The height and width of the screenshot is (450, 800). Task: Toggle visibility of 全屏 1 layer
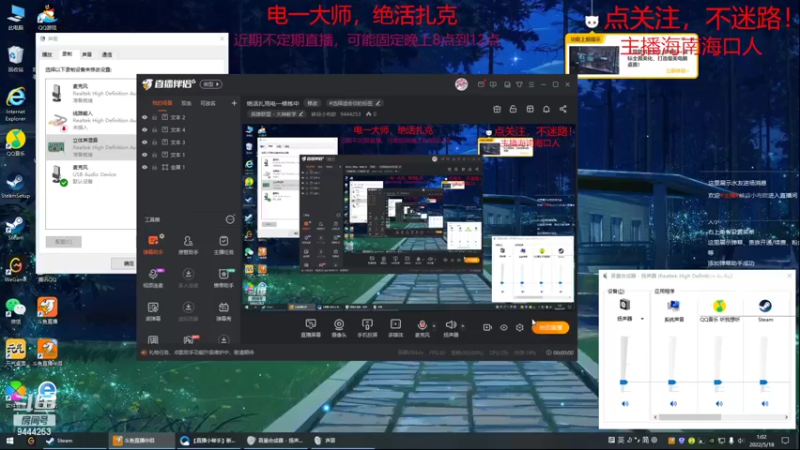(145, 167)
